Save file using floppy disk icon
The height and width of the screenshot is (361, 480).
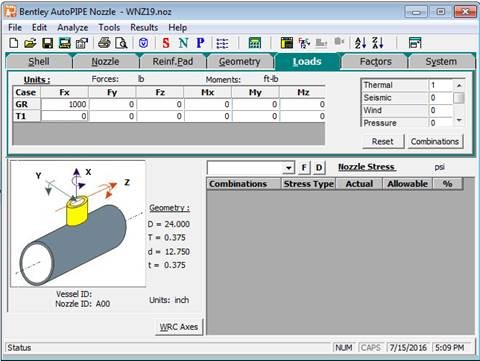[x=48, y=43]
